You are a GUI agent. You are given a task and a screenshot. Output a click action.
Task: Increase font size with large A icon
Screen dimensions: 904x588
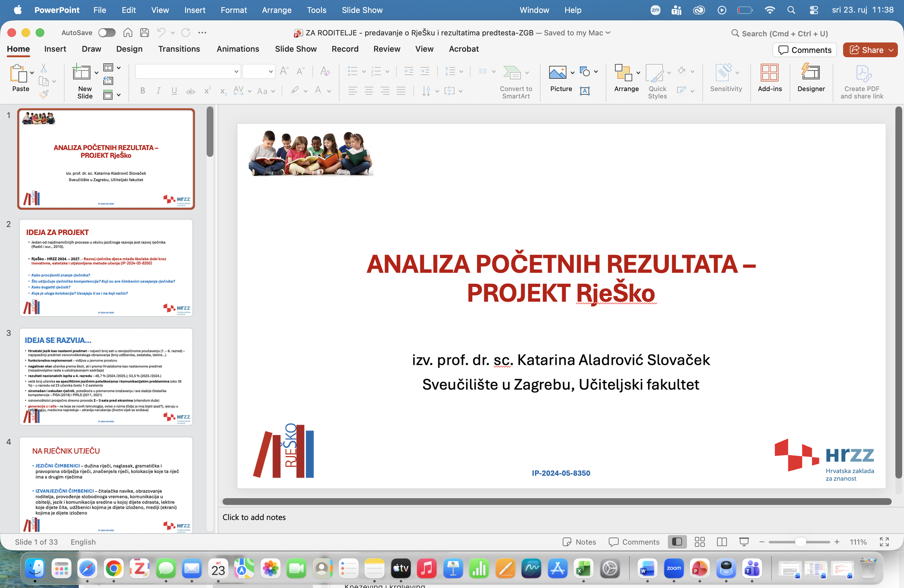[284, 71]
